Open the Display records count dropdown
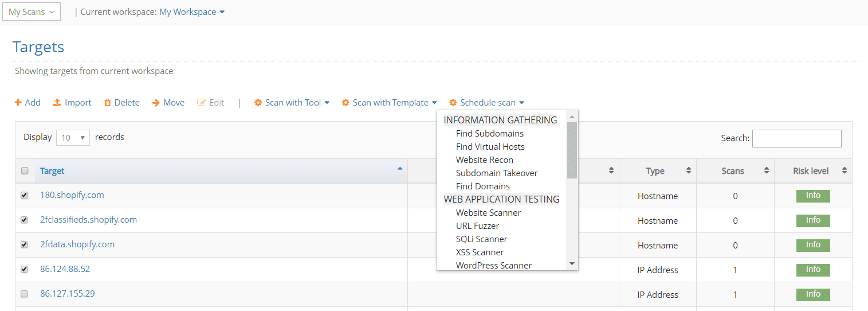 73,138
